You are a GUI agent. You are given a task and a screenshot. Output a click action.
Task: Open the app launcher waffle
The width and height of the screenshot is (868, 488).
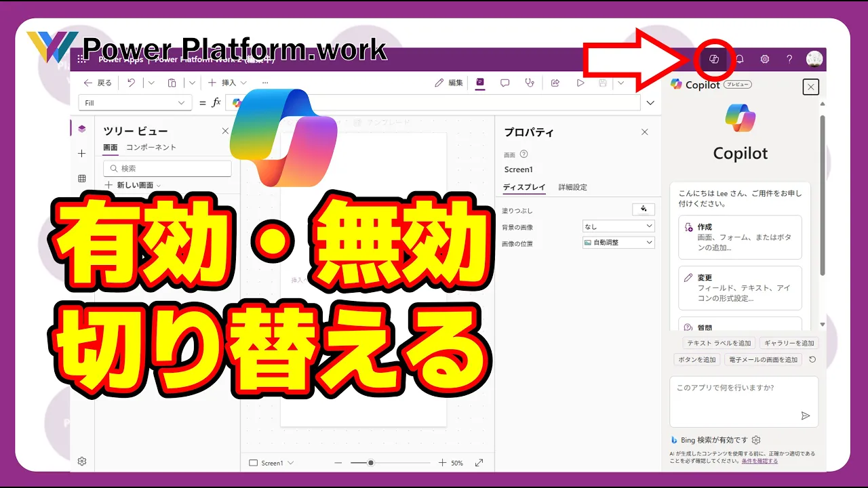click(81, 59)
